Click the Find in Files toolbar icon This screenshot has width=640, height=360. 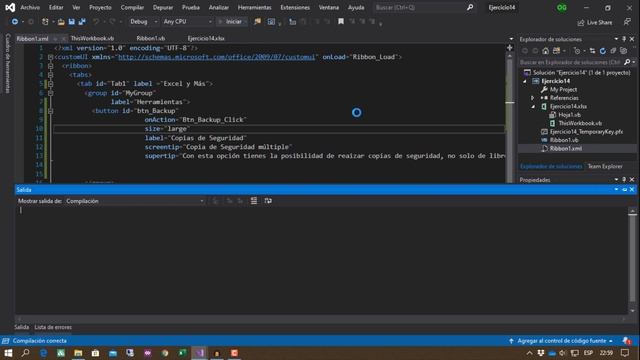[257, 22]
